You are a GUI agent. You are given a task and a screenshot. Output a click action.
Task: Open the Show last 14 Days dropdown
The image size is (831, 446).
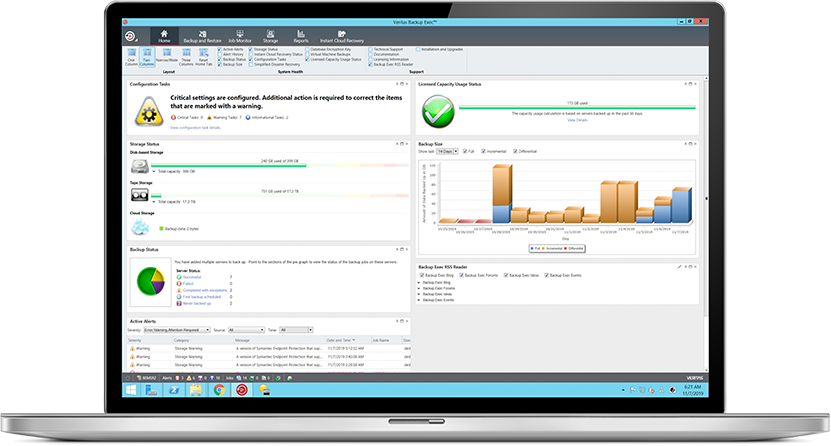point(447,151)
